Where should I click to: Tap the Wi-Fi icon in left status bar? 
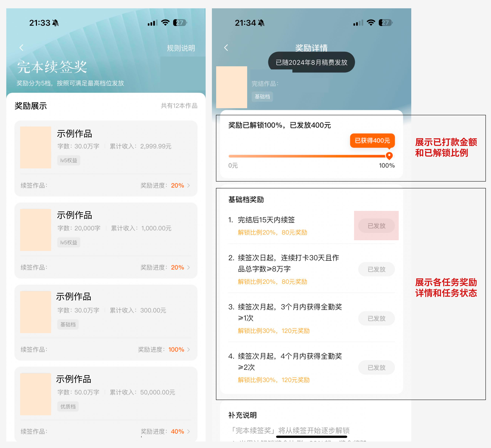click(x=165, y=23)
